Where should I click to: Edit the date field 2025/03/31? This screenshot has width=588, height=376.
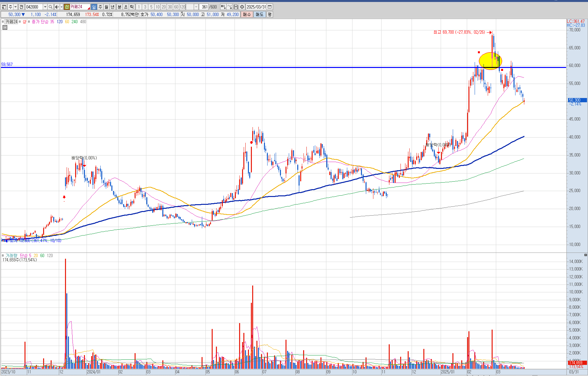[256, 7]
